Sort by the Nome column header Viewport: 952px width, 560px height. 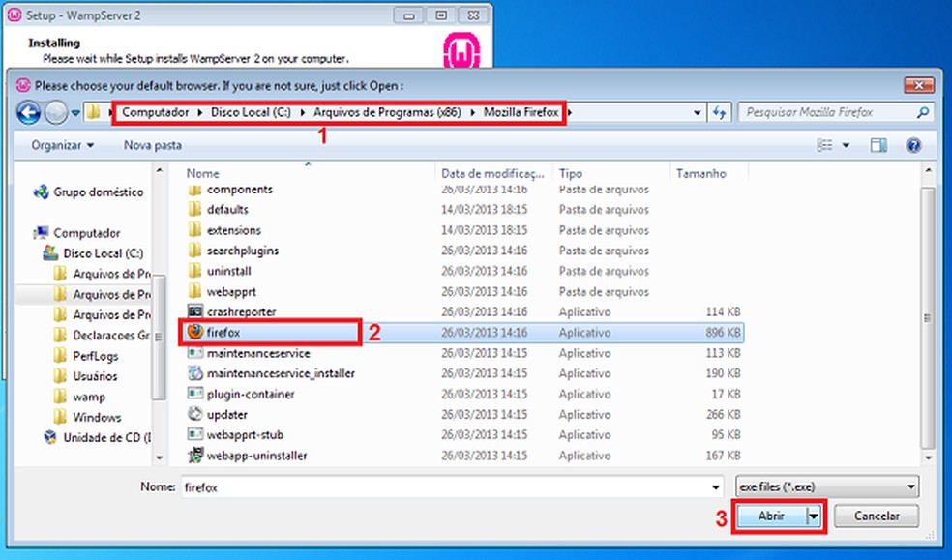pos(203,173)
